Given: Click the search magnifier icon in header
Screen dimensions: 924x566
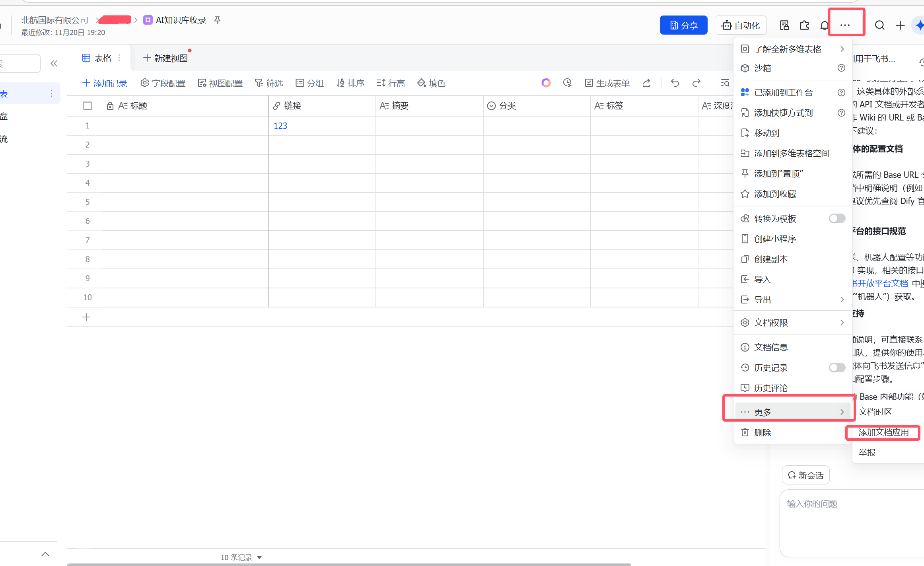Looking at the screenshot, I should [x=879, y=25].
